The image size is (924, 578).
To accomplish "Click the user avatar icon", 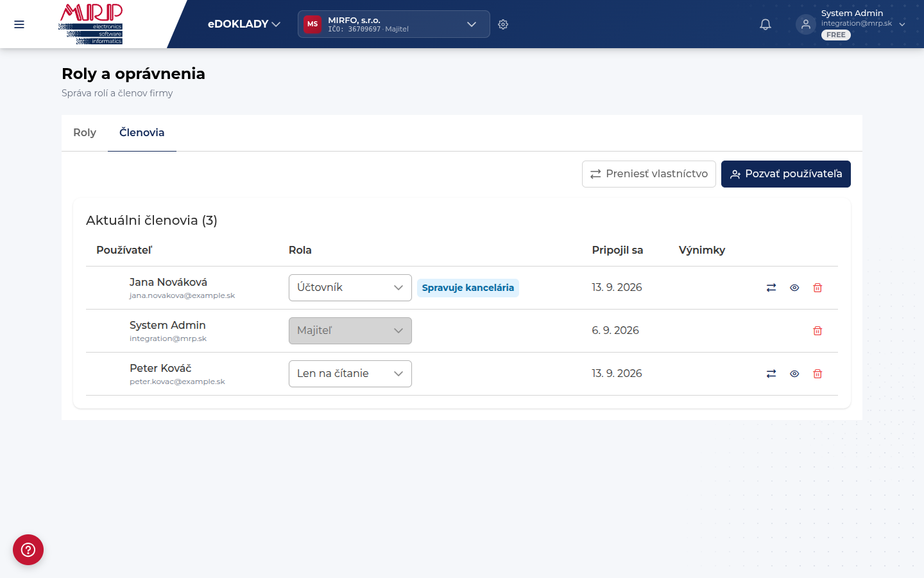I will [806, 24].
